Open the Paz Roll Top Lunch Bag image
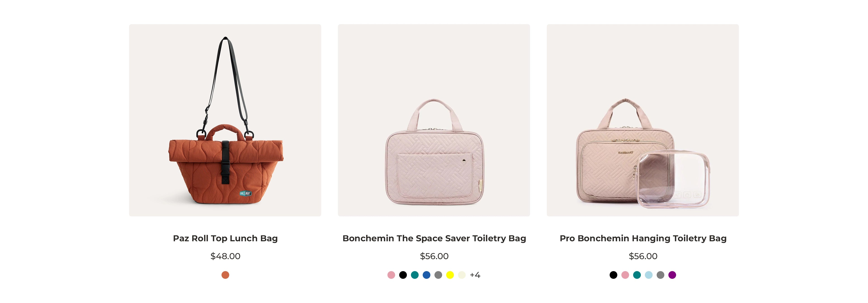The height and width of the screenshot is (303, 868). [225, 120]
